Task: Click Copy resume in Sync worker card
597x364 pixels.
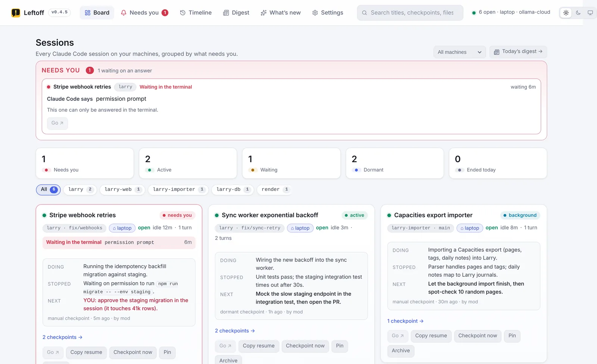Action: [259, 346]
